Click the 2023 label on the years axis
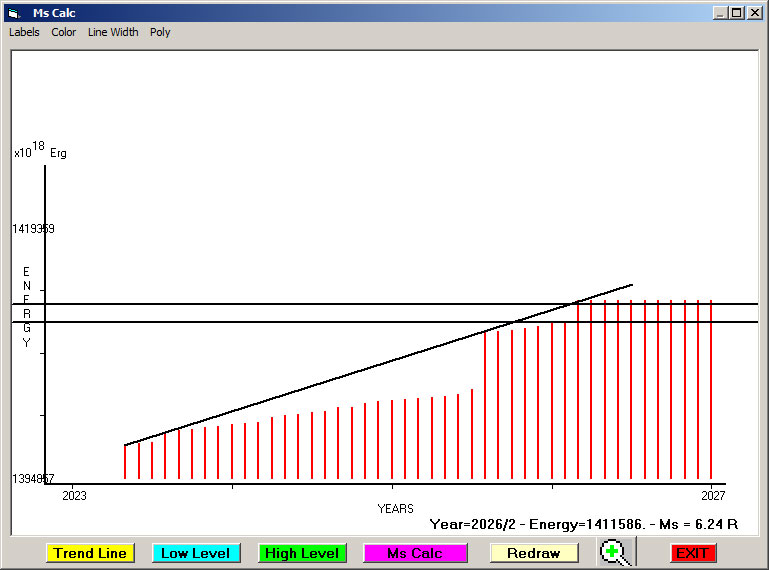Viewport: 769px width, 570px height. click(x=75, y=495)
